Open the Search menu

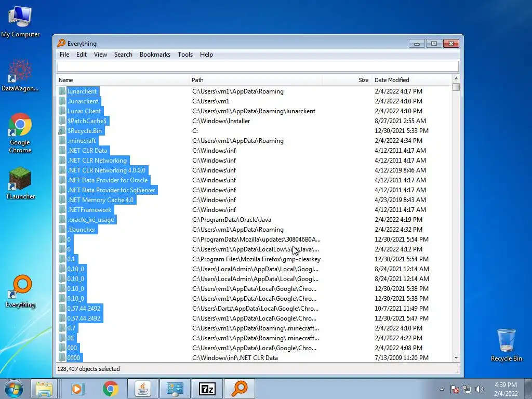point(123,54)
